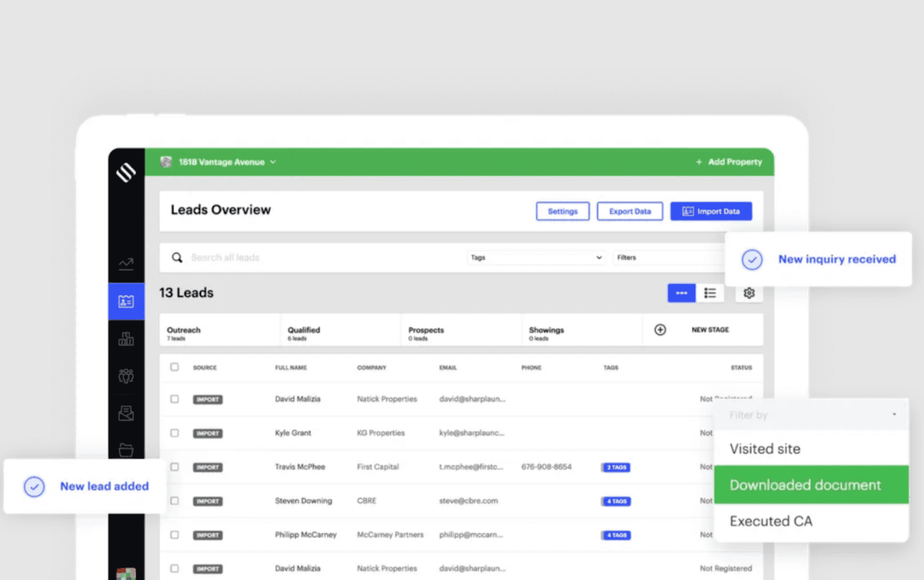Expand the 1818 Vantage Avenue property dropdown
The image size is (924, 580).
[273, 162]
